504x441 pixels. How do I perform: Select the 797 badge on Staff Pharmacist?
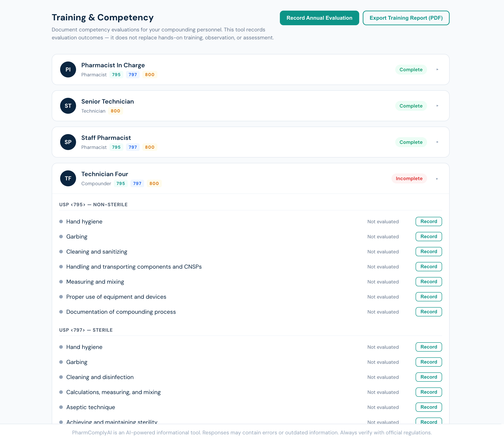132,147
